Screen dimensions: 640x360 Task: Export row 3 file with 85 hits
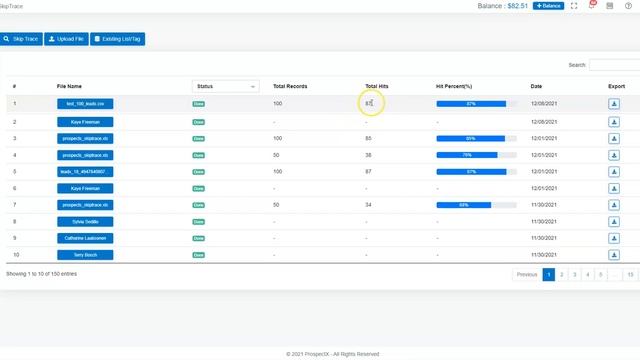click(614, 138)
